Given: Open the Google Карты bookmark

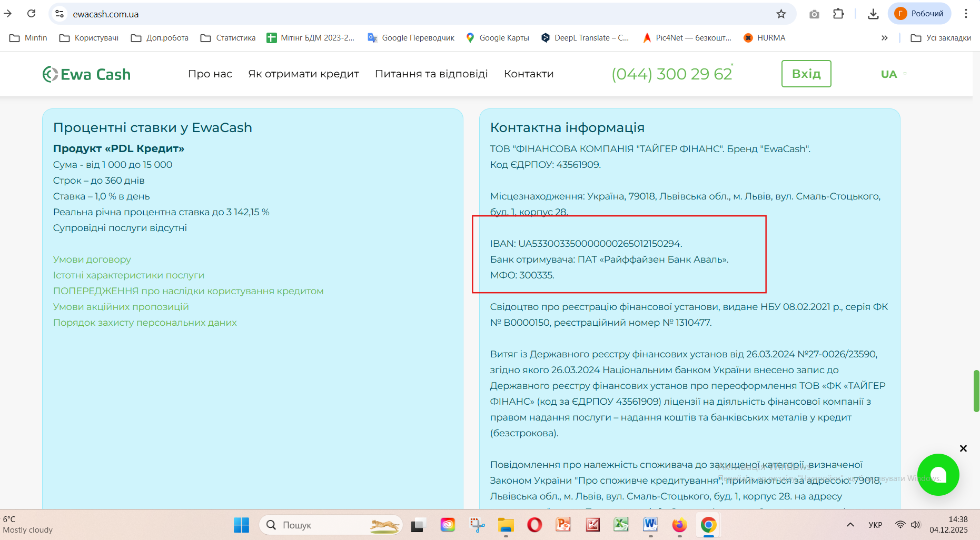Looking at the screenshot, I should [498, 38].
